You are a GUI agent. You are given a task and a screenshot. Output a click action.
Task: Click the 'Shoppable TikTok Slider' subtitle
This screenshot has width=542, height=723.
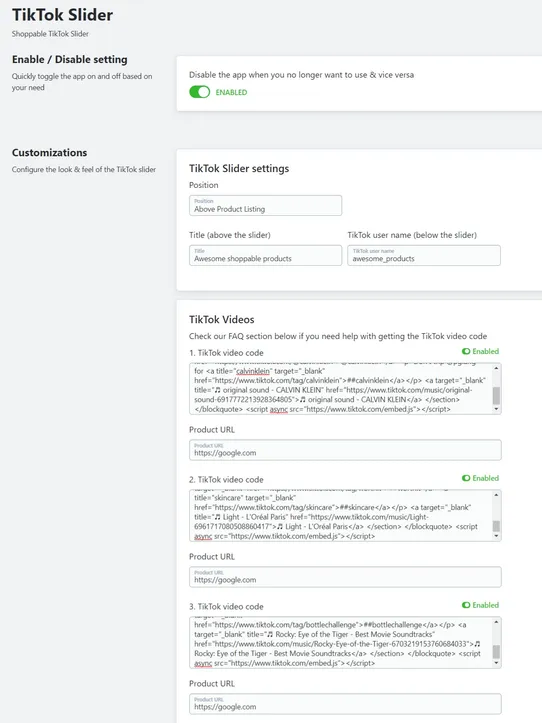[50, 34]
